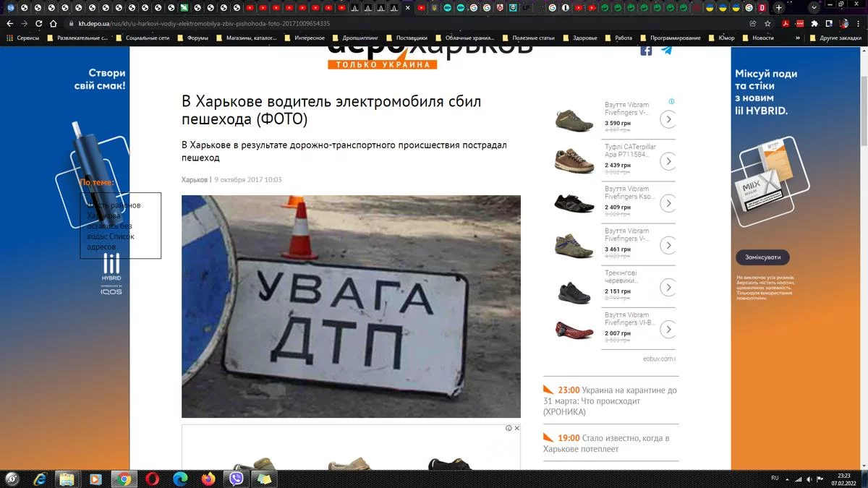Open the Форумы bookmarks folder

point(192,38)
